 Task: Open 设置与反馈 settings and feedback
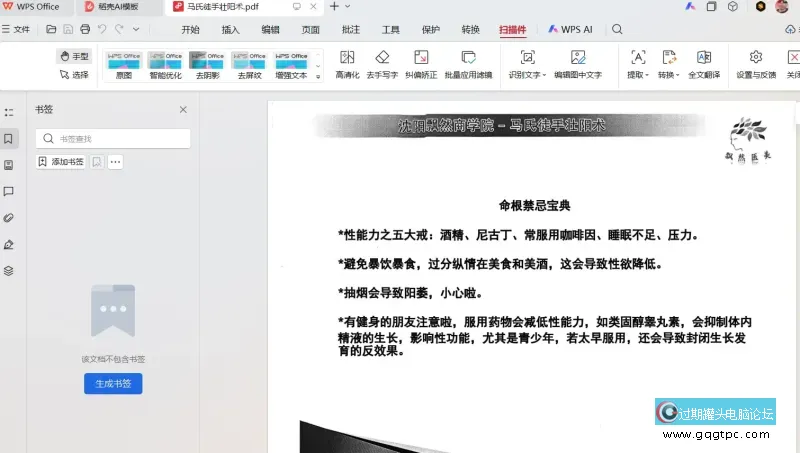point(756,64)
